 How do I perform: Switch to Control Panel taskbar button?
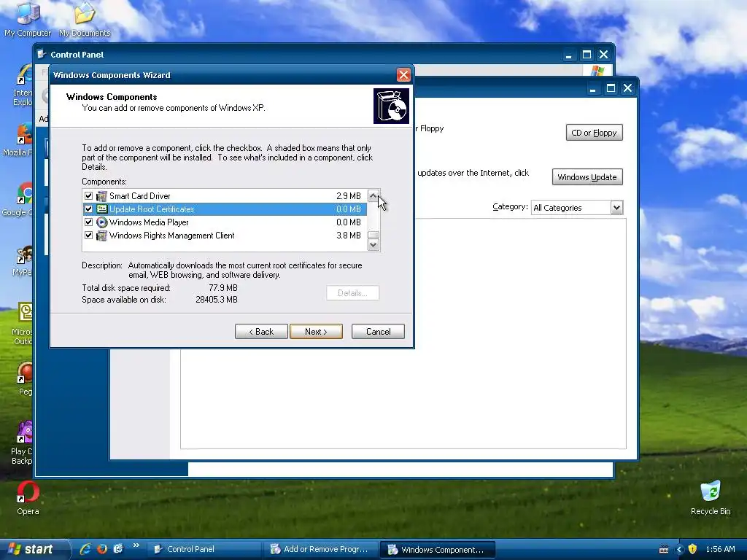tap(205, 549)
